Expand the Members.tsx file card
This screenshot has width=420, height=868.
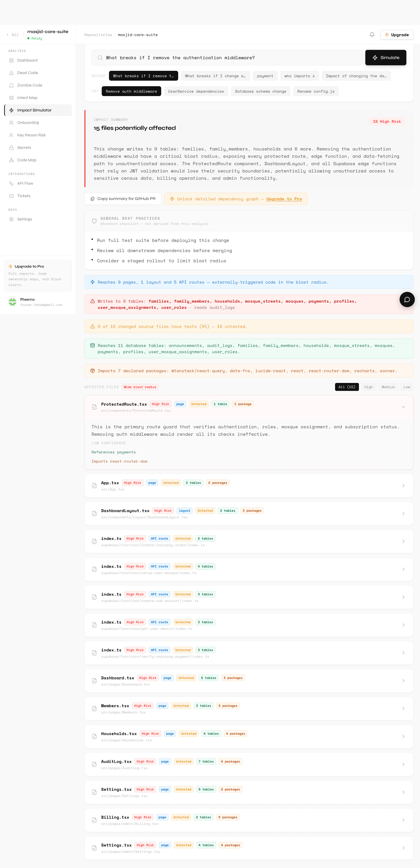tap(404, 709)
